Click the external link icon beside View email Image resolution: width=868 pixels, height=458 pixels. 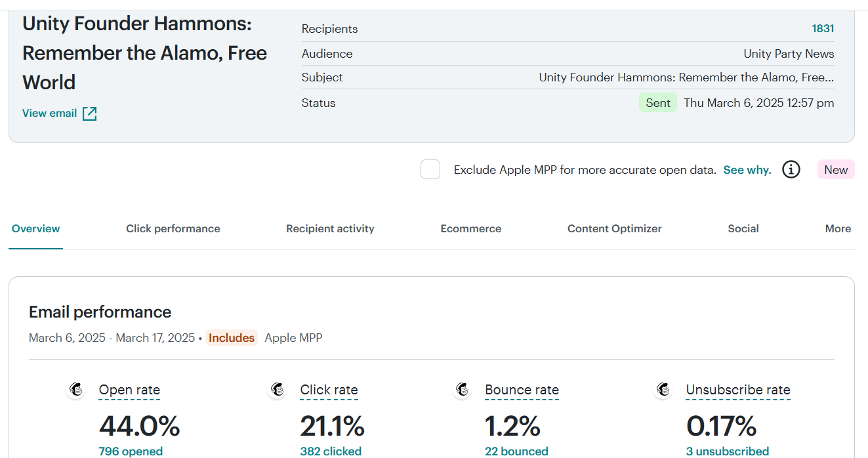[89, 114]
